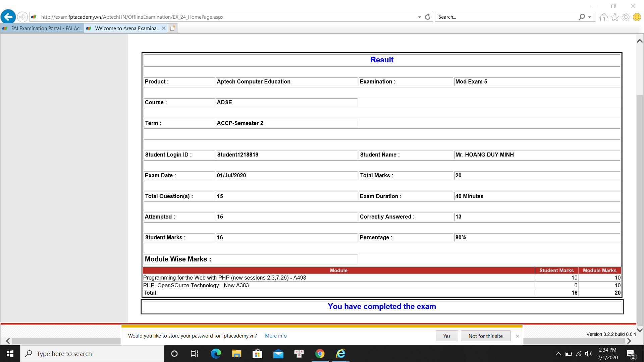Dismiss the password prompt bar

click(x=517, y=336)
